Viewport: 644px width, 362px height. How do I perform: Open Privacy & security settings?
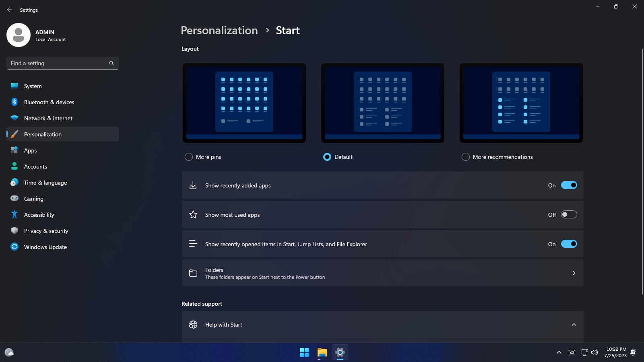pos(63,230)
